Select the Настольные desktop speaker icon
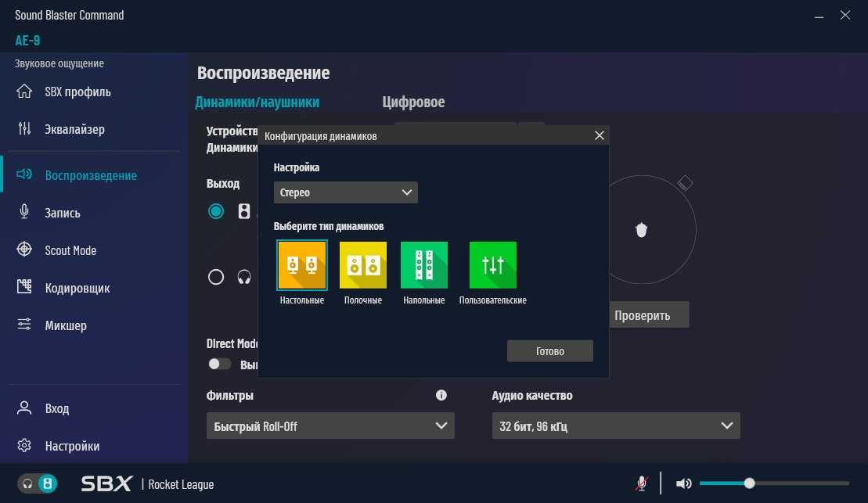Image resolution: width=868 pixels, height=503 pixels. click(301, 266)
